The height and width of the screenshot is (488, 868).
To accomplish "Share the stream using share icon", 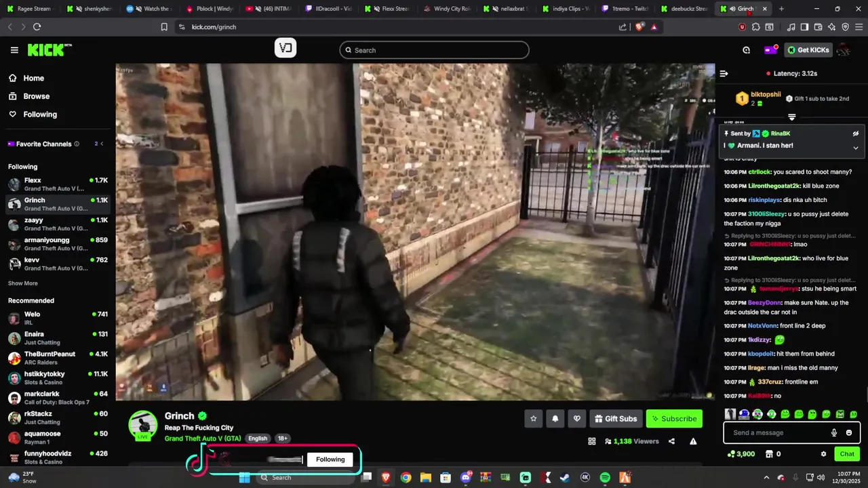I will (671, 441).
